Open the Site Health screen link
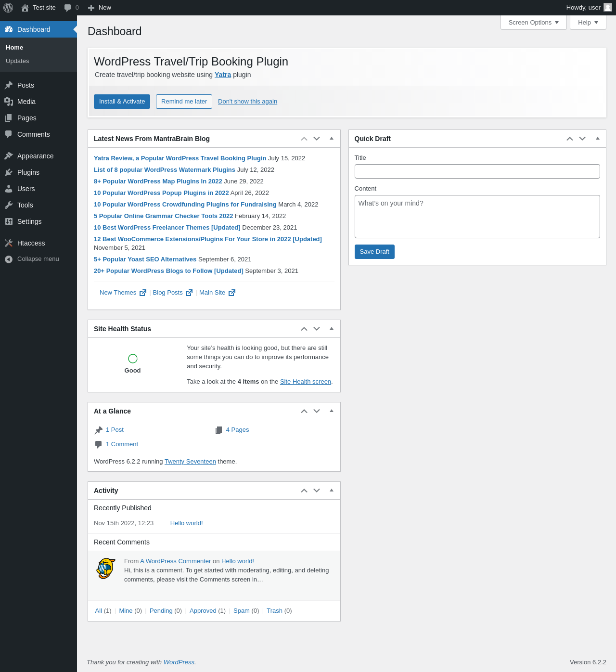 pyautogui.click(x=305, y=382)
